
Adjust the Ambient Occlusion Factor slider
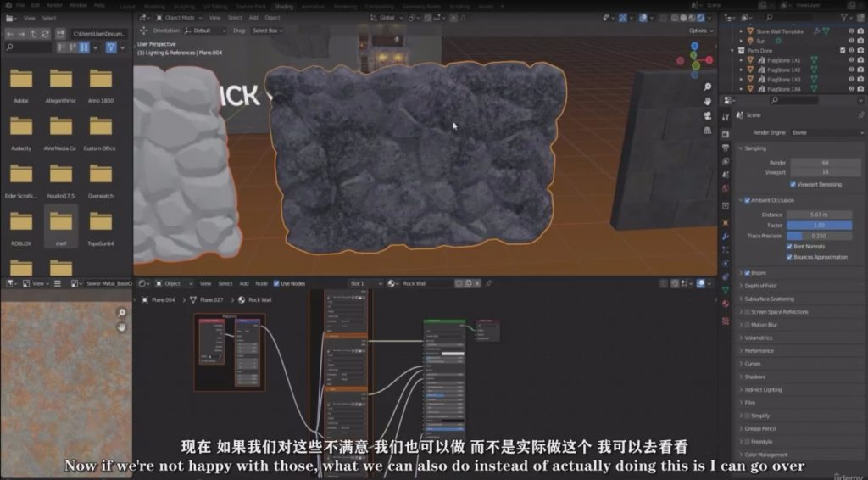(820, 226)
